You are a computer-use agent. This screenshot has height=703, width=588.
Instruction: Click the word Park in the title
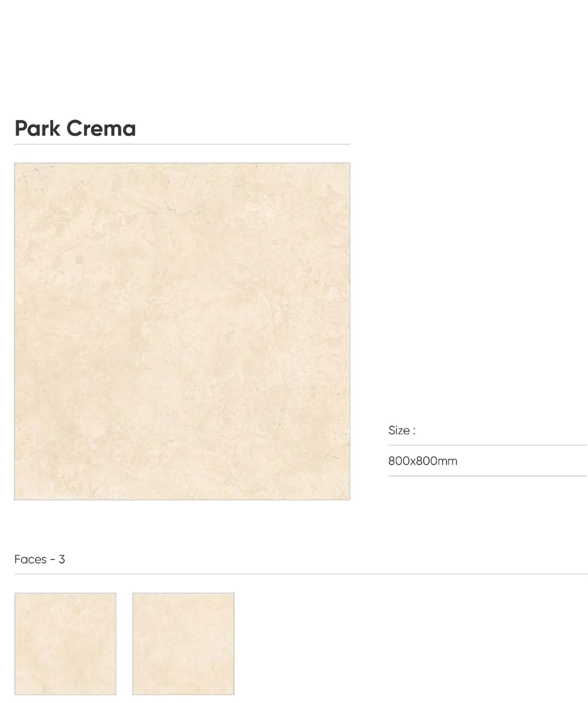coord(37,128)
